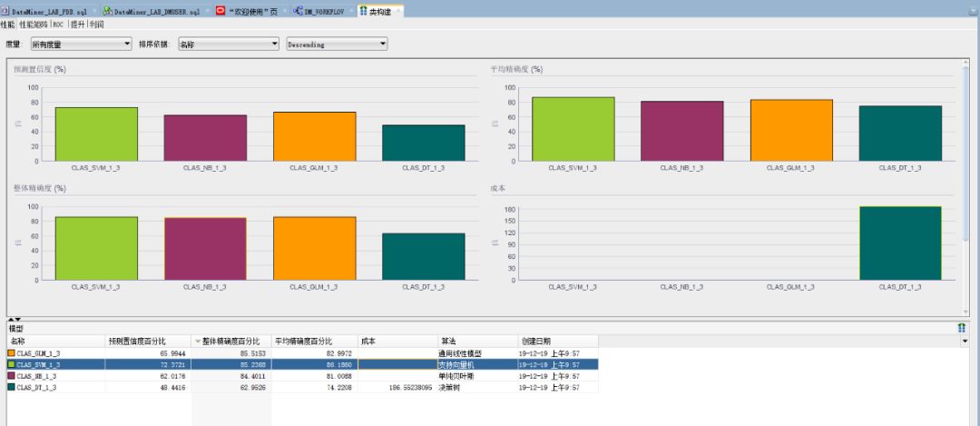Image resolution: width=980 pixels, height=426 pixels.
Task: Click the DM_WORKFLOW workflow tab icon
Action: [x=298, y=11]
